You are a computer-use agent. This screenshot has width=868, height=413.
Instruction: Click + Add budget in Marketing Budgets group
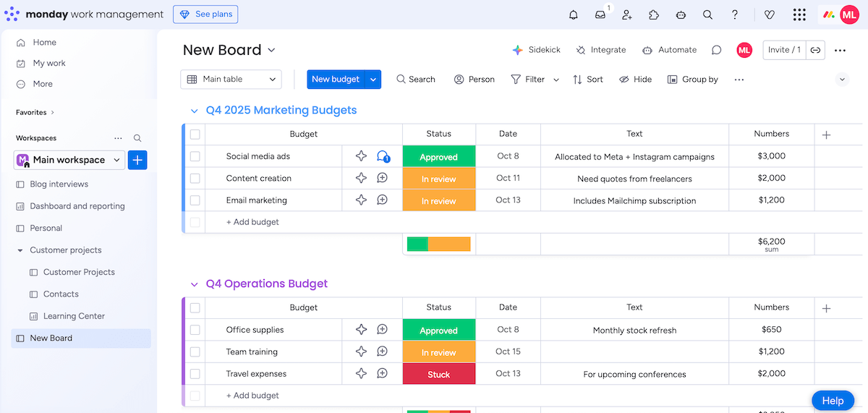tap(252, 222)
